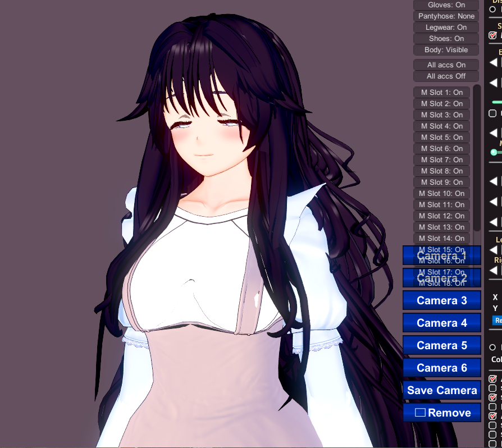This screenshot has width=502, height=448.
Task: Click the accessory slot list scrollbar
Action: (477, 157)
